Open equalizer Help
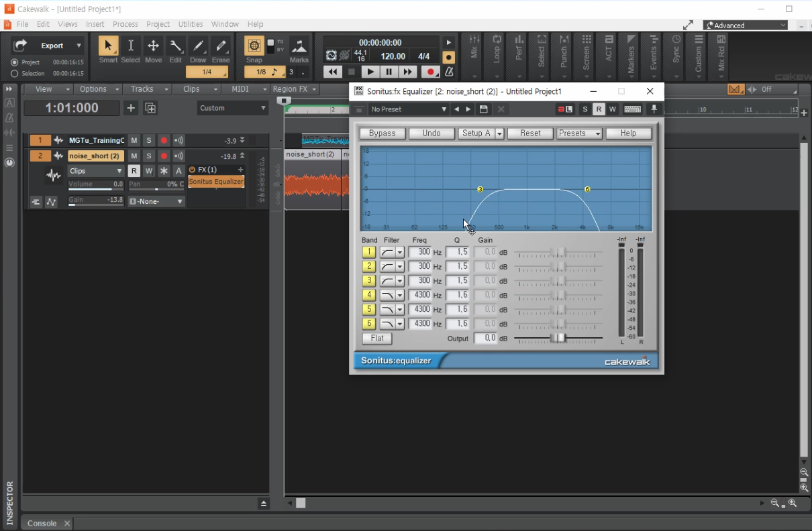 pyautogui.click(x=628, y=133)
